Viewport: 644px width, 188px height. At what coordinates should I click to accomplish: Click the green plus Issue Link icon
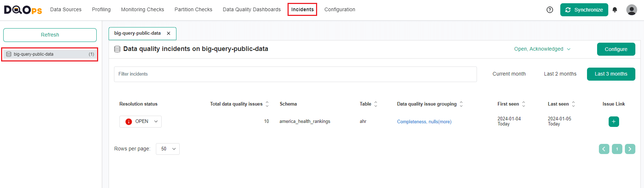[613, 121]
